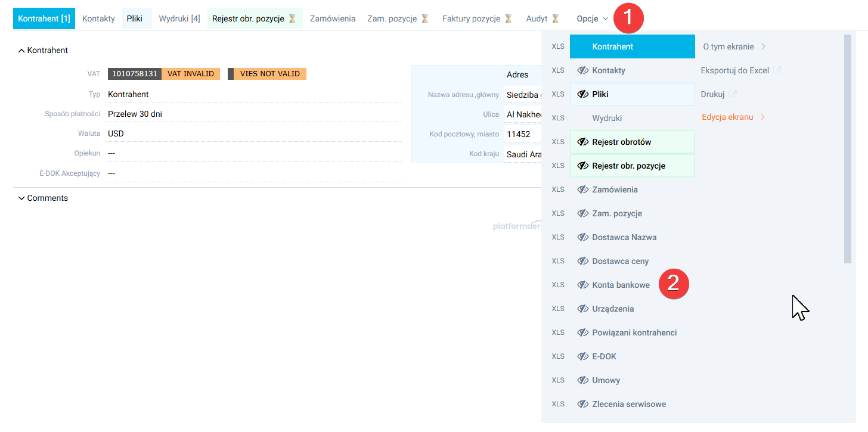Click the orange VAT INVALID status badge
Screen dimensions: 868x432
click(191, 74)
